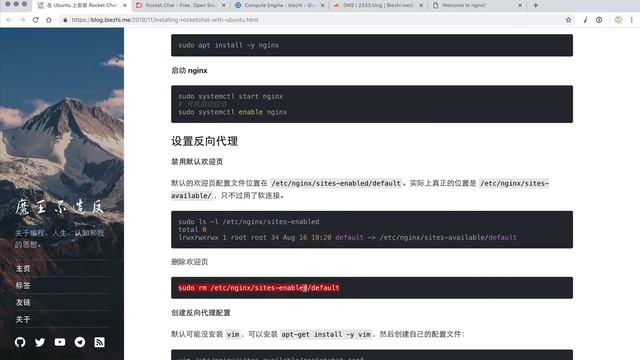Open the Chrome three-dot menu

tap(631, 20)
